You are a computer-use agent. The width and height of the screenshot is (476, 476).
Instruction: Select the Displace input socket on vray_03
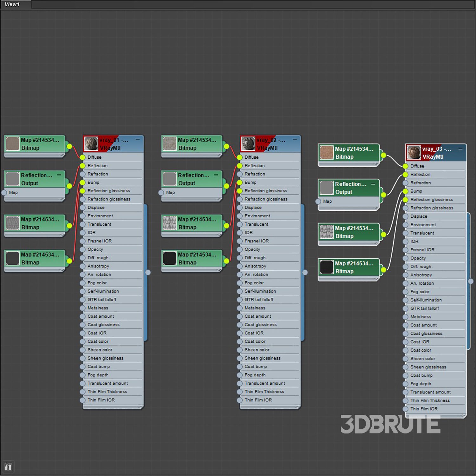(405, 216)
